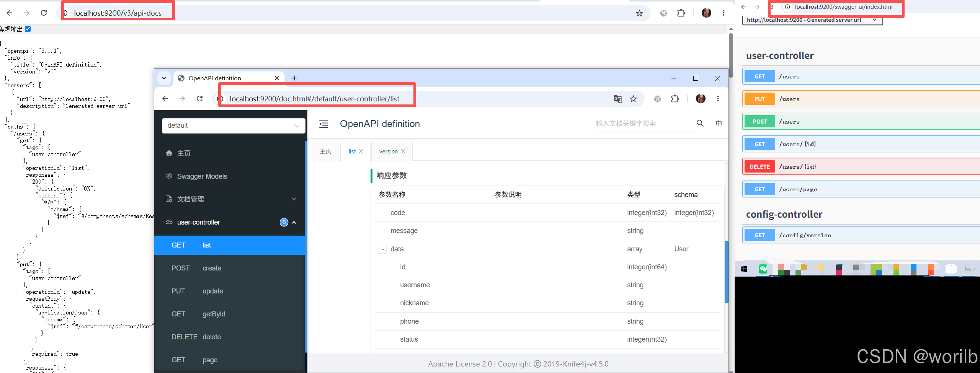
Task: Select the OpenAPI definition browser tab
Action: click(x=229, y=78)
